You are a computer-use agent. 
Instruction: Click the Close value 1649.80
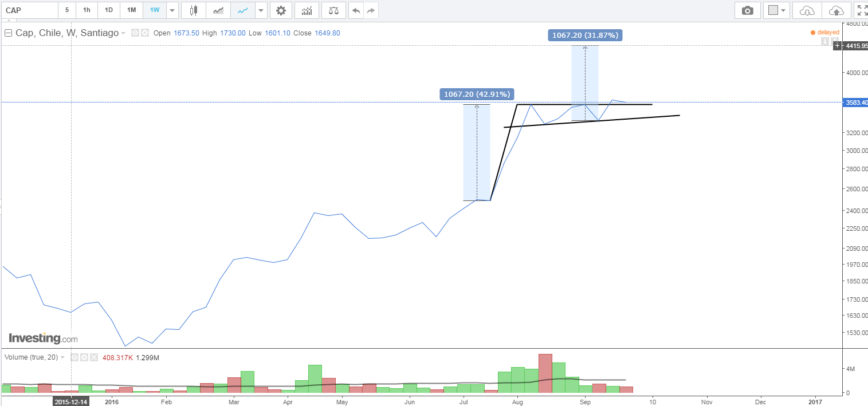click(327, 33)
